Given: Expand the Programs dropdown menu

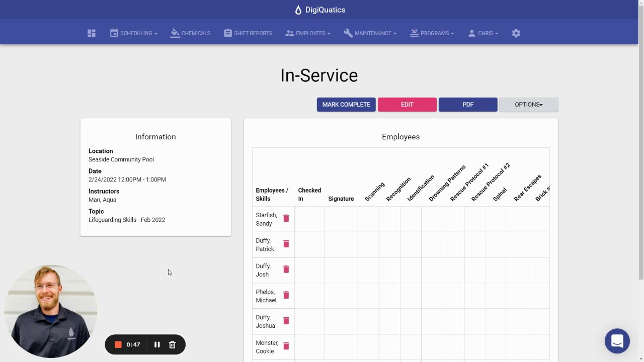Looking at the screenshot, I should 432,33.
